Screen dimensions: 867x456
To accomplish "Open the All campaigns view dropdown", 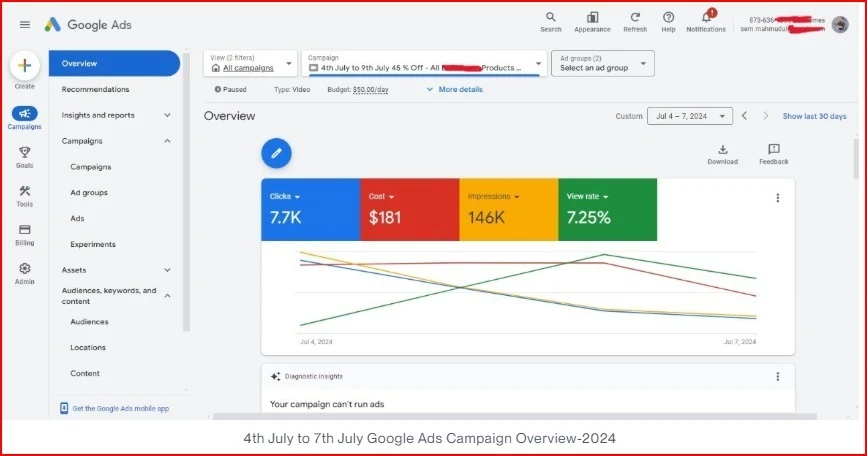I will click(250, 63).
